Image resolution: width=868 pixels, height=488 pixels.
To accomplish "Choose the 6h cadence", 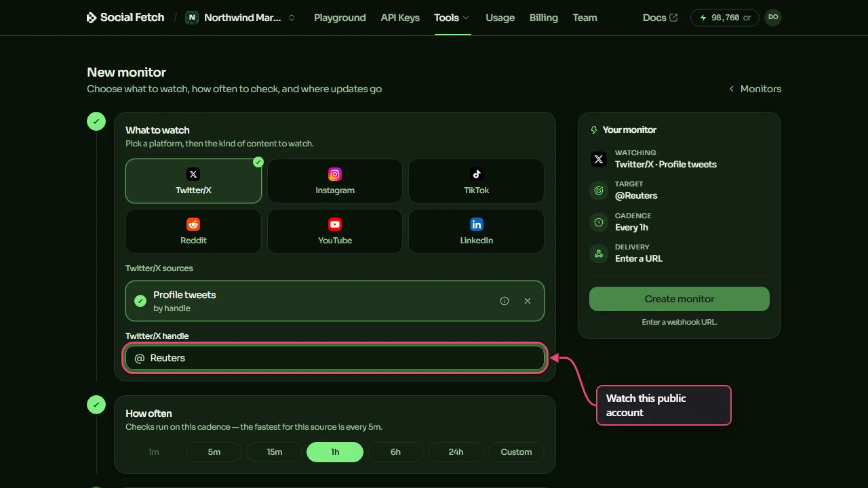I will [395, 452].
